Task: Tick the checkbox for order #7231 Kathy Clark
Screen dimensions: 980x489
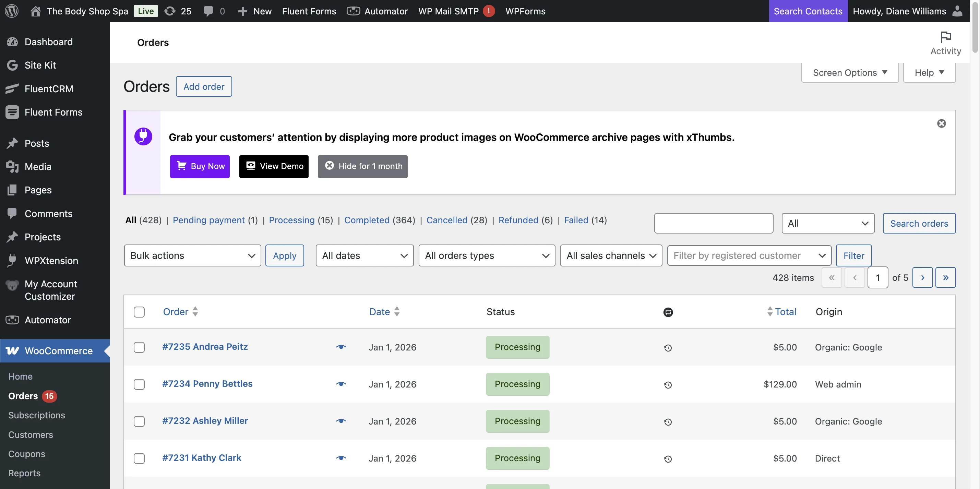Action: point(139,458)
